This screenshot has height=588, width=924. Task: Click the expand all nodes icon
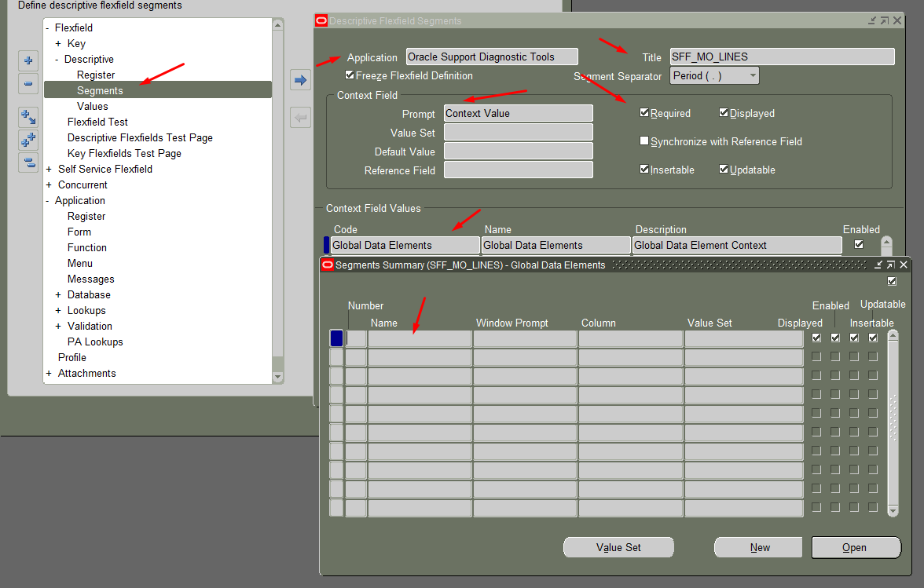[27, 140]
